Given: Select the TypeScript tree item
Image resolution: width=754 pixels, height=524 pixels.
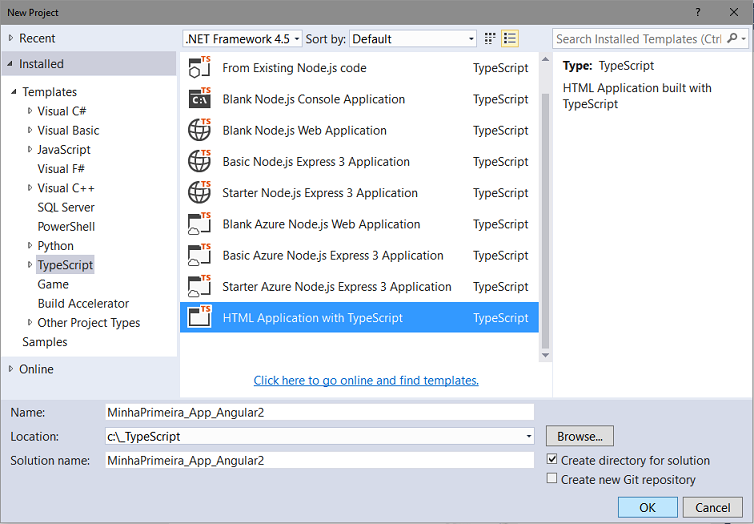Looking at the screenshot, I should [x=65, y=265].
